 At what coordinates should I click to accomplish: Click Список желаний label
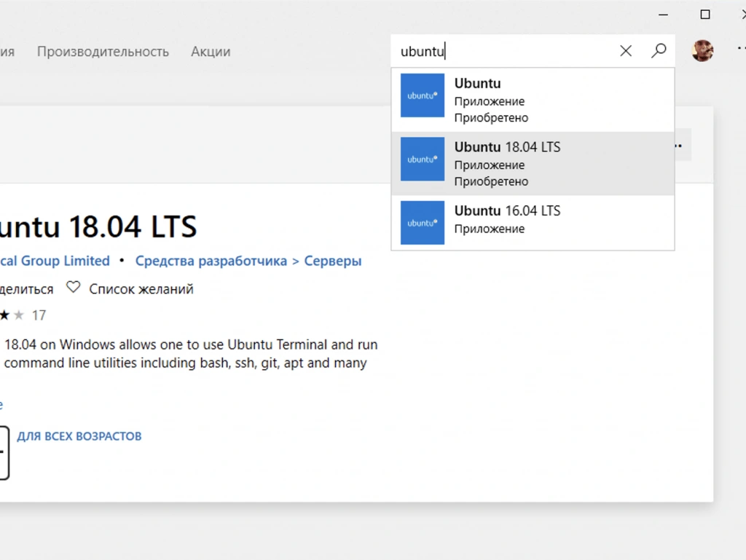[141, 289]
